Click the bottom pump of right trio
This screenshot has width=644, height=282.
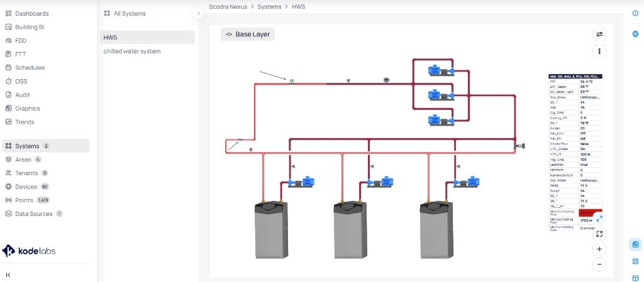click(441, 120)
